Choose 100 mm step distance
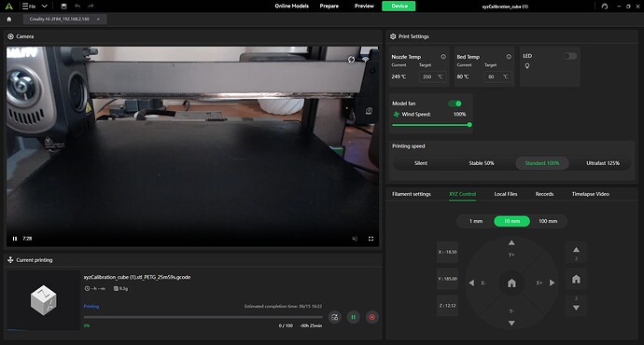Screen dimensions: 644x345 coord(548,221)
